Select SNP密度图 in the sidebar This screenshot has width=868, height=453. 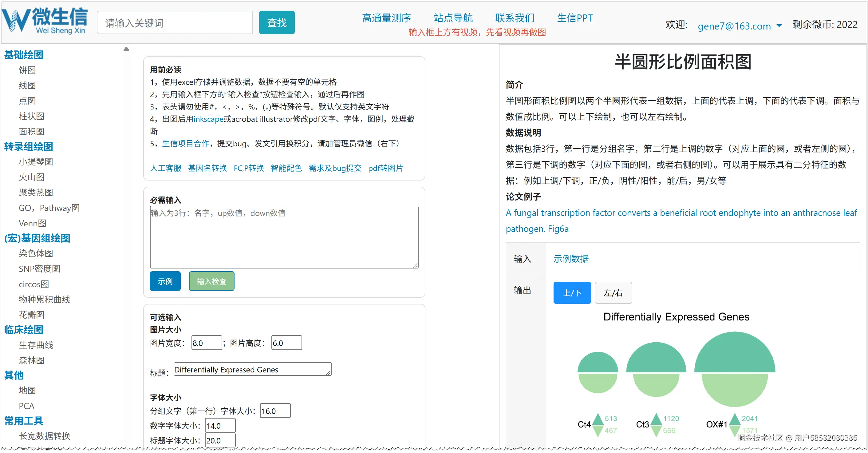39,269
